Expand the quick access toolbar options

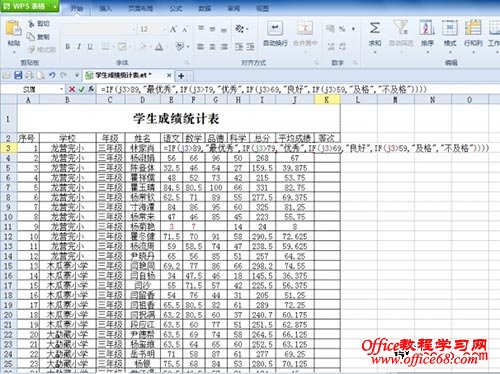click(x=76, y=75)
